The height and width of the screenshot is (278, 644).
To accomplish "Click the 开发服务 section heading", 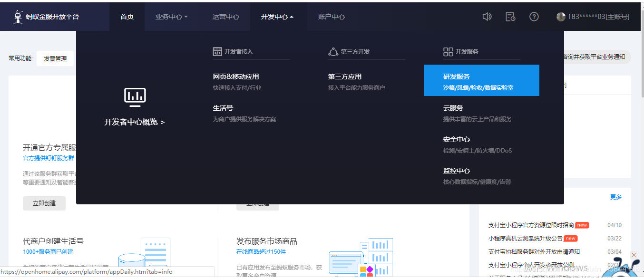I will (x=467, y=51).
